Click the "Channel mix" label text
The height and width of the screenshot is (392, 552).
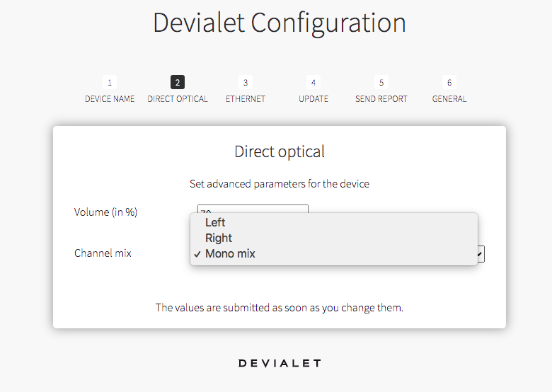[103, 253]
